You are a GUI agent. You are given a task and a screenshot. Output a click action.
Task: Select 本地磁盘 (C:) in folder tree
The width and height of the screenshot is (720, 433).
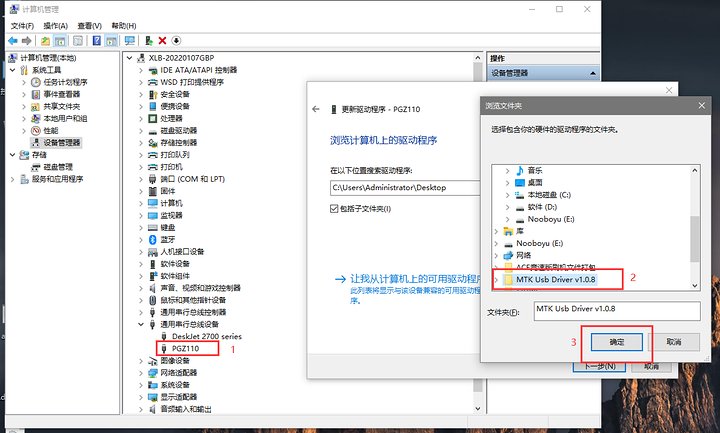coord(549,195)
